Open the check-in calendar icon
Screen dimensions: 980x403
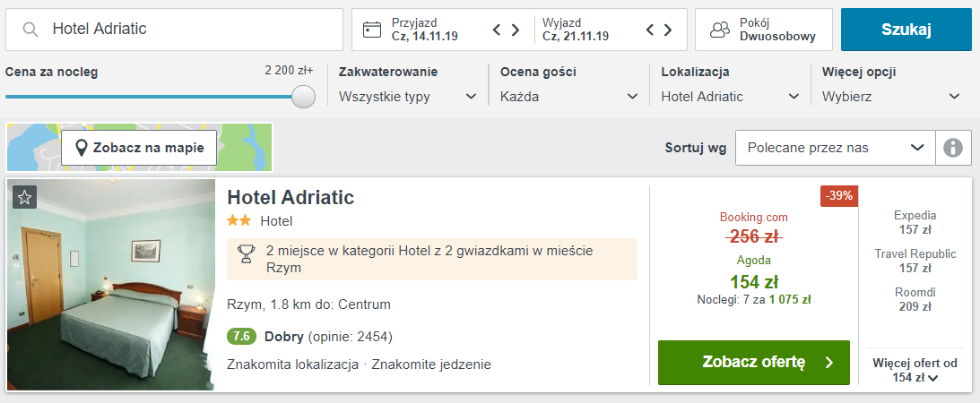(372, 30)
